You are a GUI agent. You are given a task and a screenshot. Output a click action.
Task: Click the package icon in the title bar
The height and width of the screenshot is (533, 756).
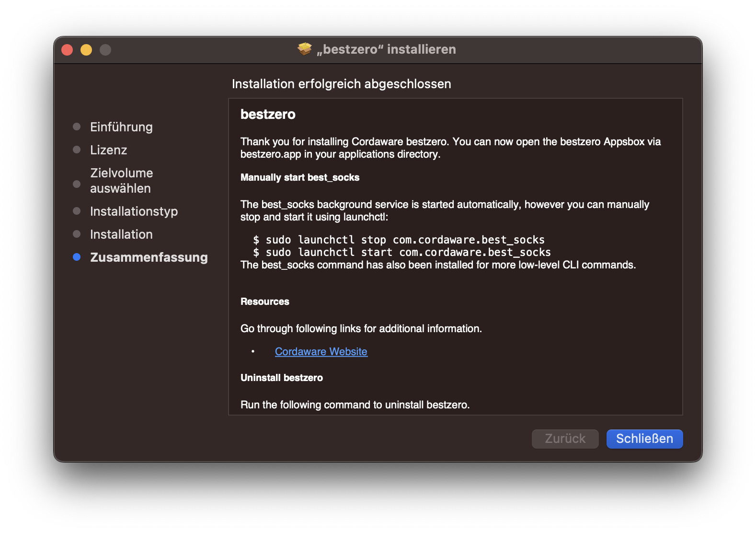coord(305,49)
